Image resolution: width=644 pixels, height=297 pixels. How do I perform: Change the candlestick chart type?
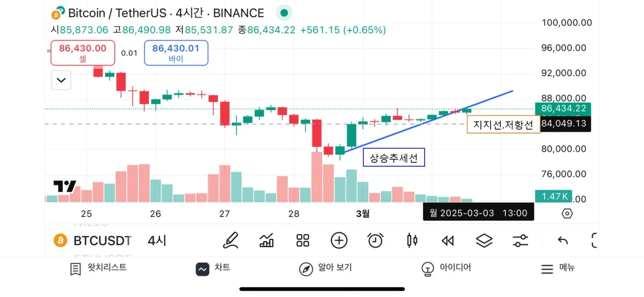click(412, 240)
